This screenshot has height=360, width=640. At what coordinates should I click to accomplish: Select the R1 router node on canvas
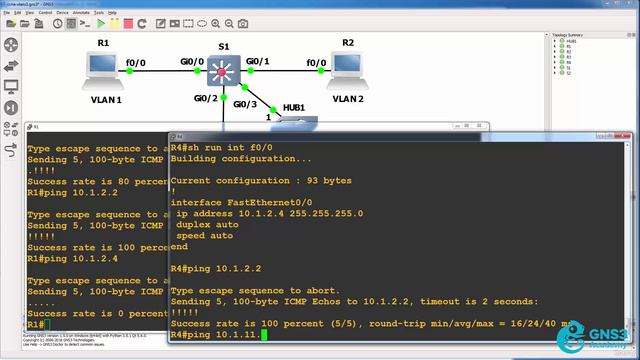point(102,70)
